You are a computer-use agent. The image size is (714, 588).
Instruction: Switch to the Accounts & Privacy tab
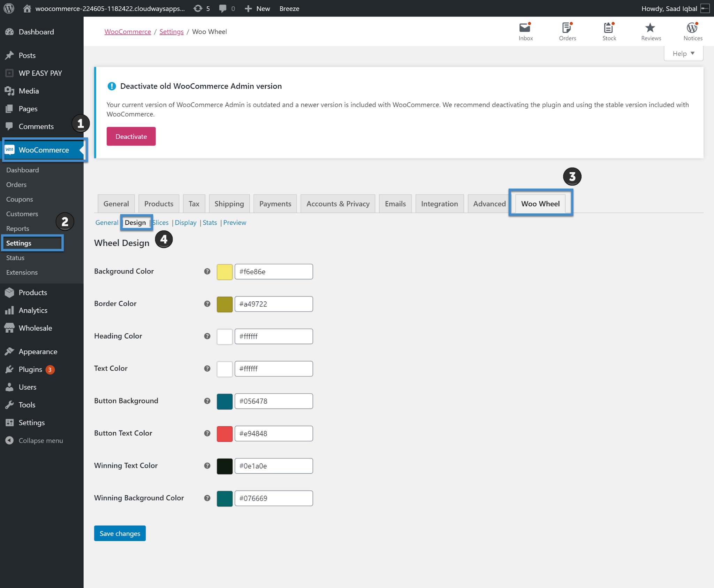click(338, 204)
